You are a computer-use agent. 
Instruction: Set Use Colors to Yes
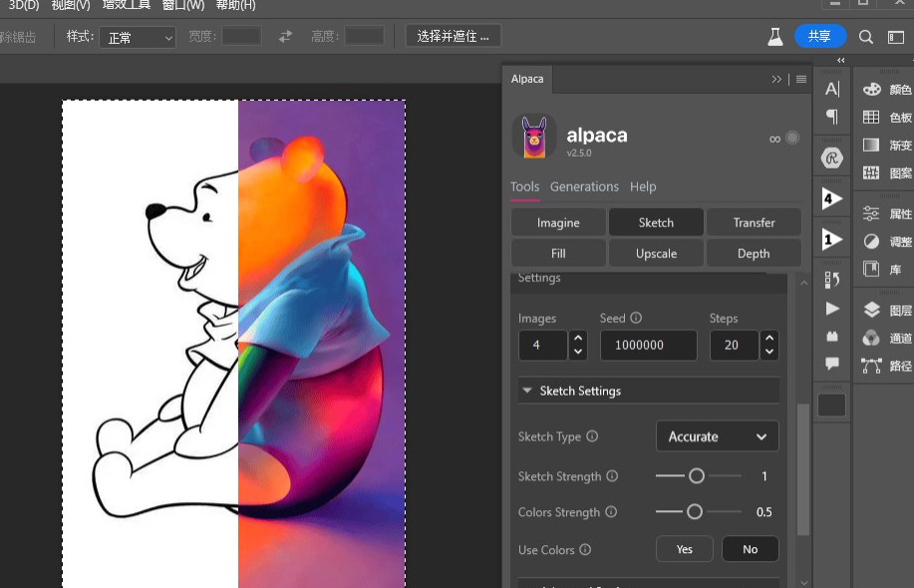685,549
